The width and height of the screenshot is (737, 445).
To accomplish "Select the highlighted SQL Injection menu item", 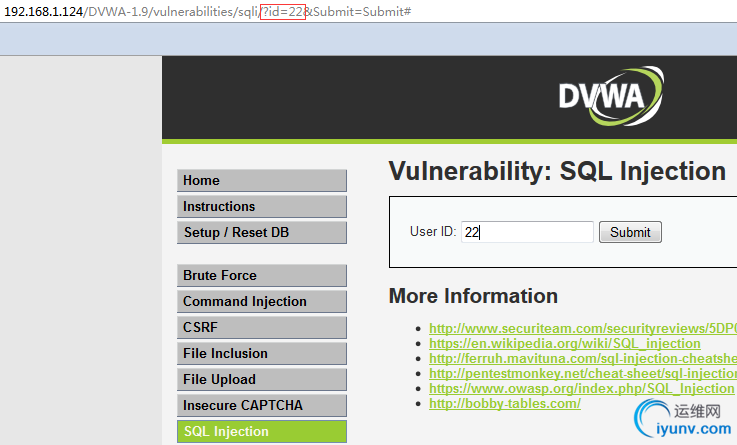I will point(262,431).
